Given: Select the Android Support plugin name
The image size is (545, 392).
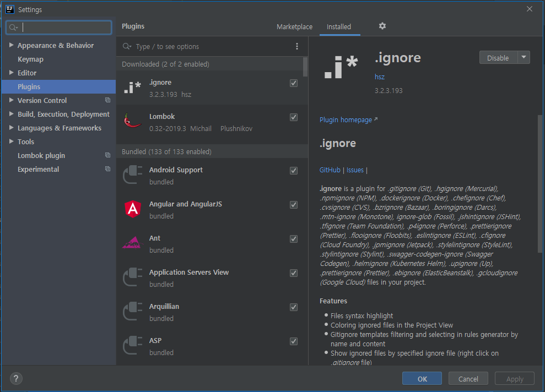Looking at the screenshot, I should [x=176, y=170].
